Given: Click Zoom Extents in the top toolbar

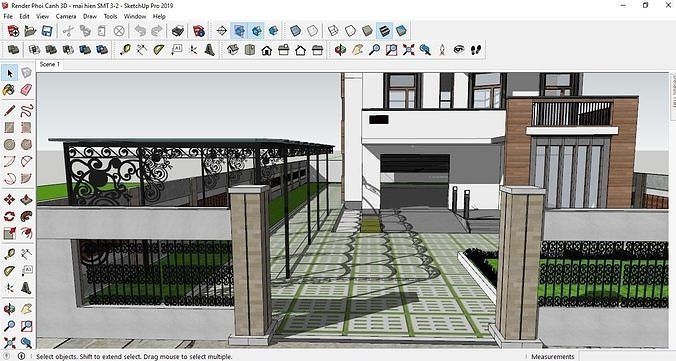Looking at the screenshot, I should (x=408, y=50).
